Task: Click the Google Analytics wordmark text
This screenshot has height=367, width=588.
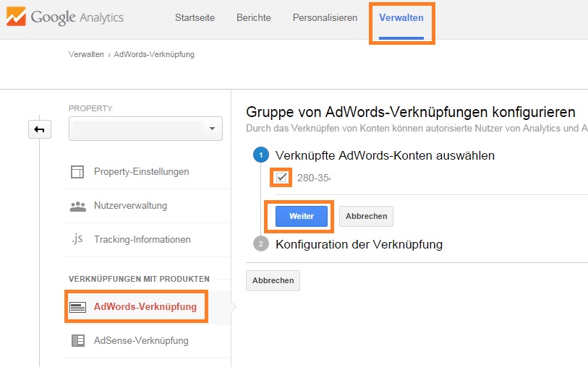Action: (77, 17)
